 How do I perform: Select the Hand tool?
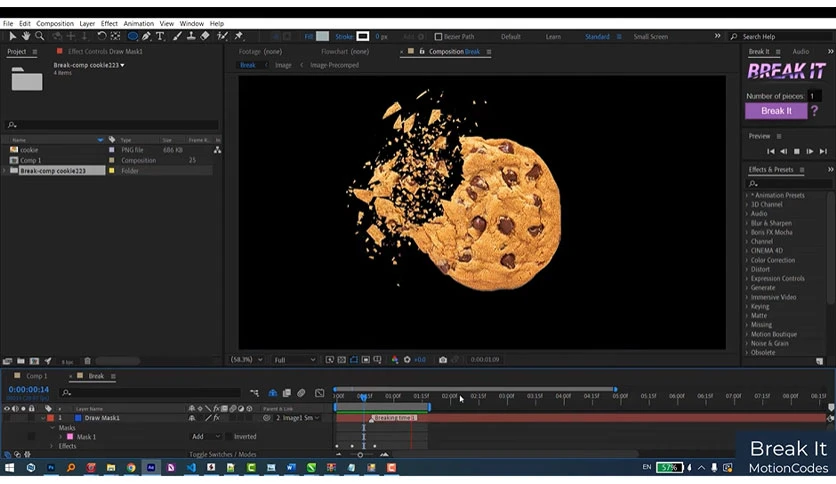tap(26, 36)
